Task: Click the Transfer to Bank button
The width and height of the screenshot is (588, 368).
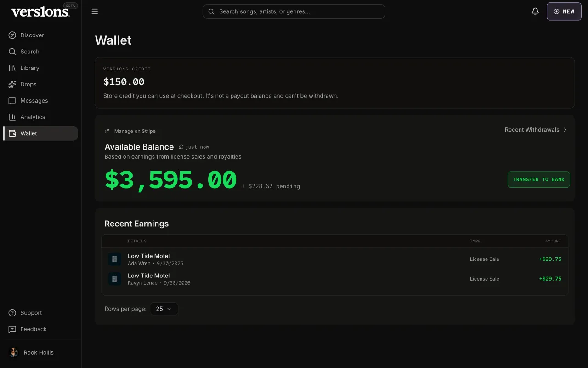Action: tap(539, 179)
